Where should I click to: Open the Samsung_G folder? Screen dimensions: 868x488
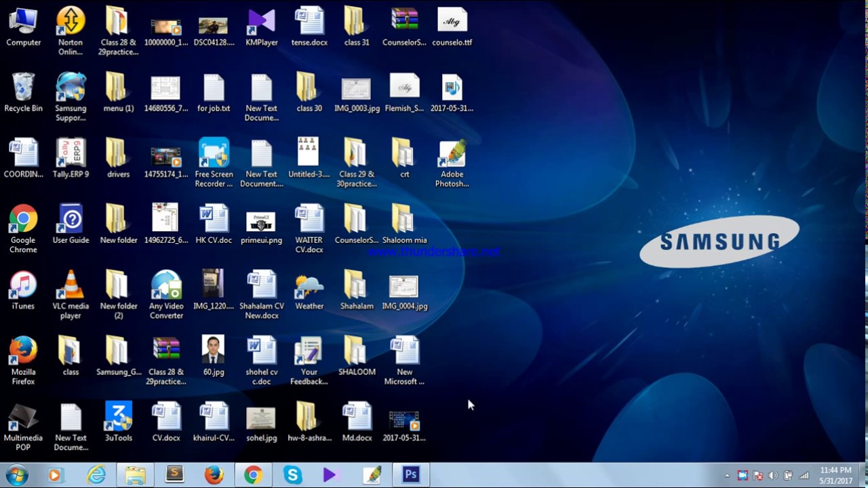[119, 356]
